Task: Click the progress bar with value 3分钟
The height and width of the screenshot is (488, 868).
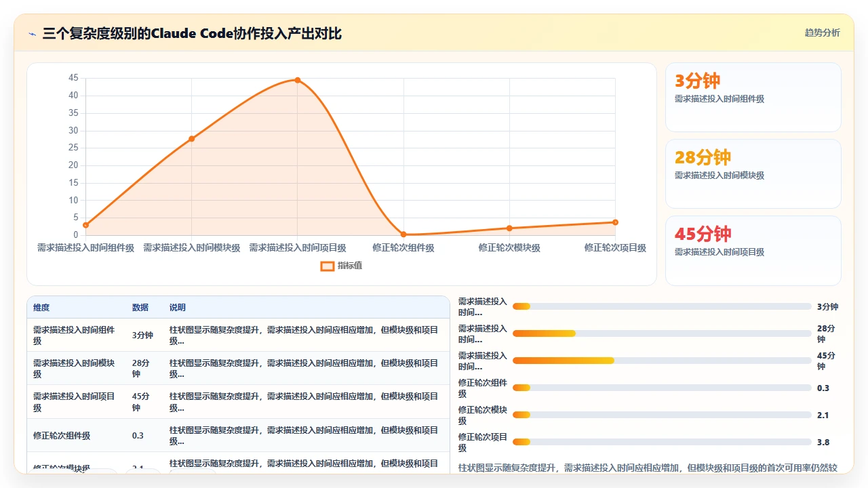Action: point(662,306)
